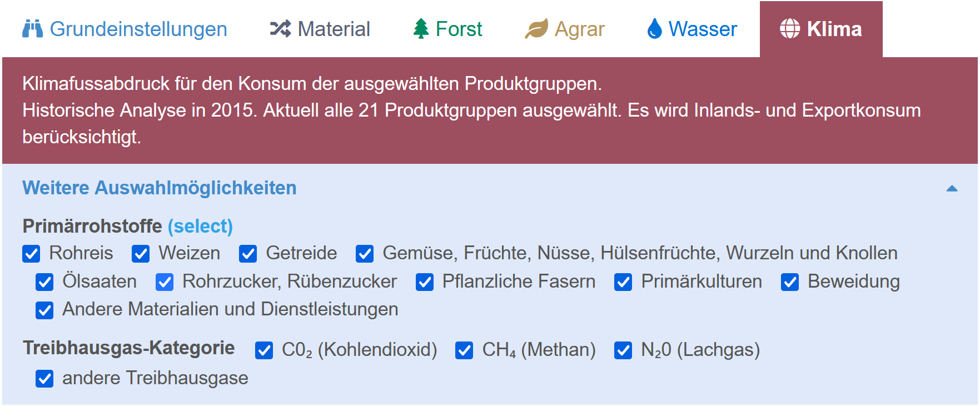Toggle the Beweidung checkbox
Image resolution: width=980 pixels, height=407 pixels.
pyautogui.click(x=790, y=282)
